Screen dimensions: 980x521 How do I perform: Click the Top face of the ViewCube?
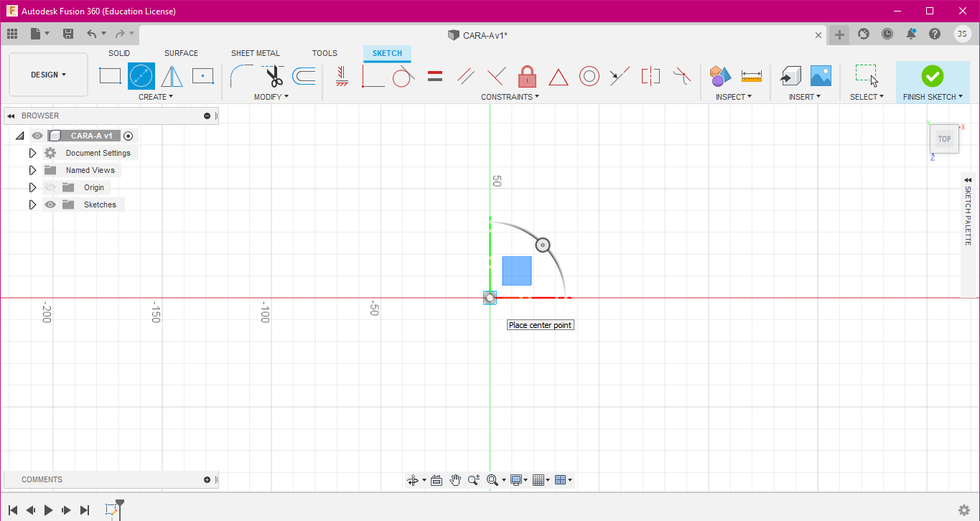tap(944, 139)
